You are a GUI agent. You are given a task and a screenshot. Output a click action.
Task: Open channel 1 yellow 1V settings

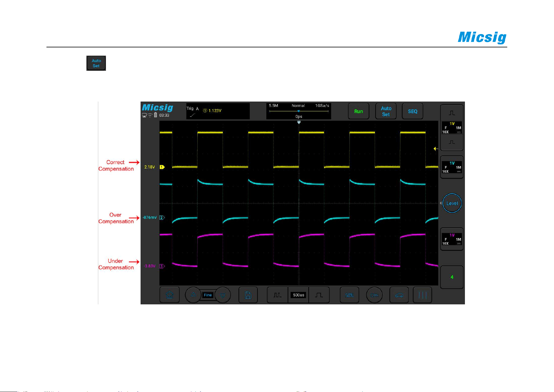[x=452, y=128]
